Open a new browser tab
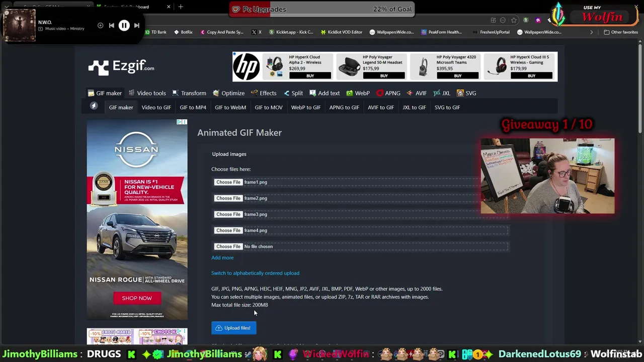The image size is (644, 362). [181, 7]
